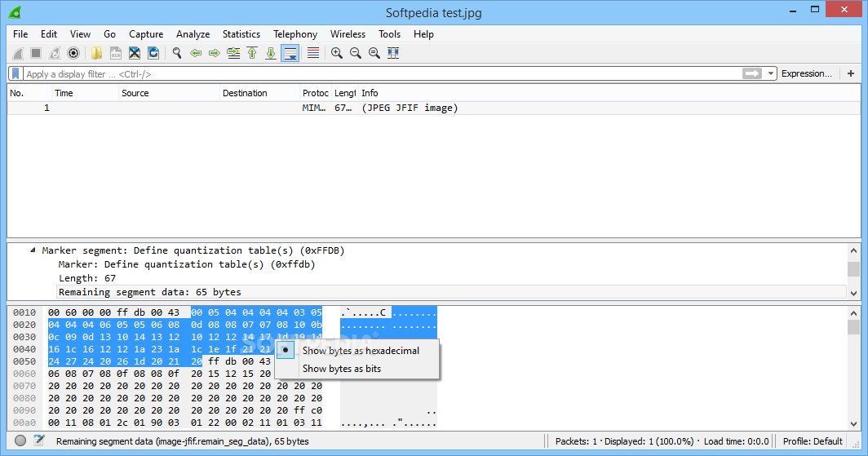Open the Tools menu
868x456 pixels.
[x=389, y=34]
